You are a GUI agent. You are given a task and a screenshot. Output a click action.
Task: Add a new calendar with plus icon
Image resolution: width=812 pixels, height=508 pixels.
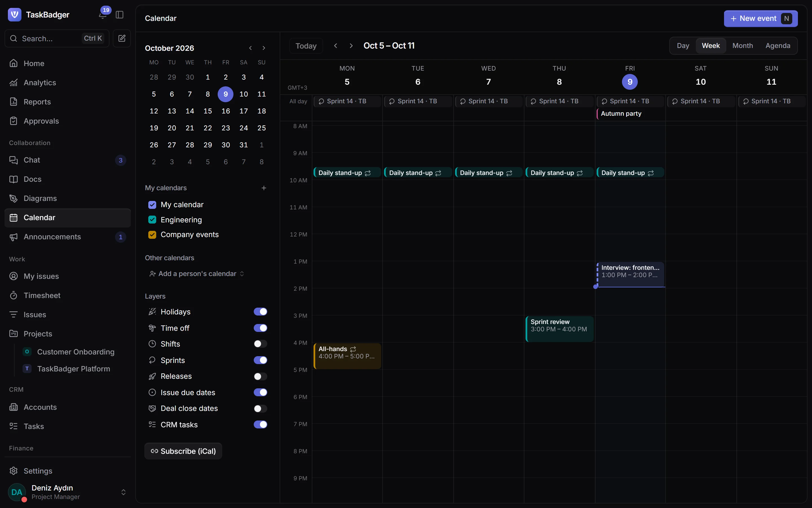click(264, 188)
